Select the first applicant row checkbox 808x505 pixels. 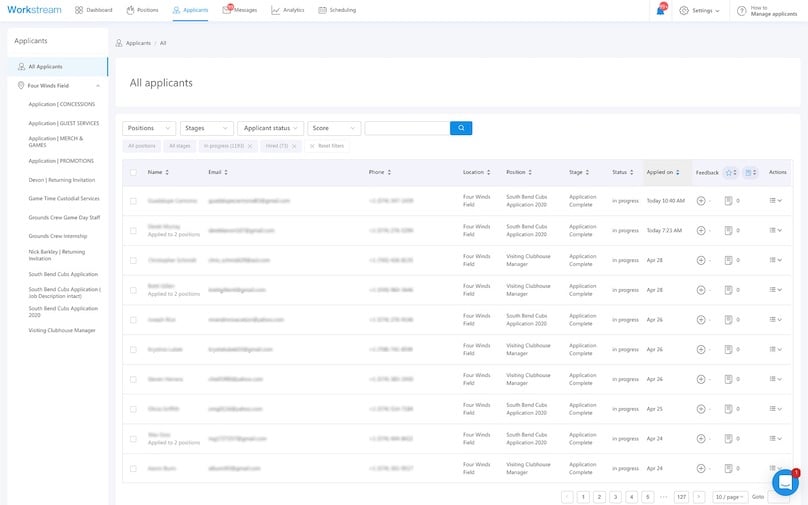point(133,201)
